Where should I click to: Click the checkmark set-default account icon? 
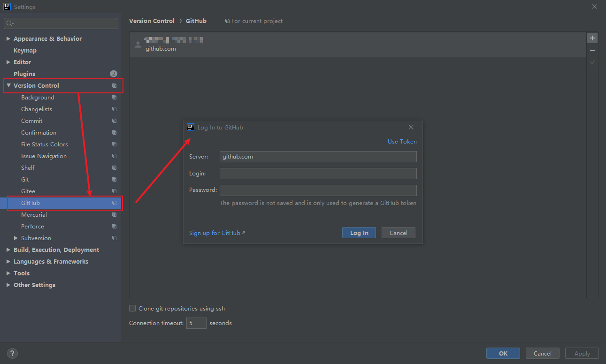click(x=592, y=62)
